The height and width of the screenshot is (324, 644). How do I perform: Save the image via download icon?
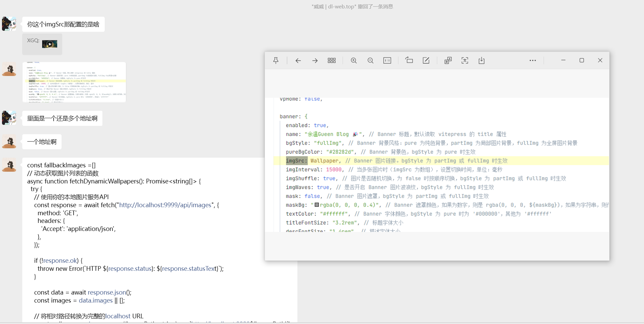[481, 61]
